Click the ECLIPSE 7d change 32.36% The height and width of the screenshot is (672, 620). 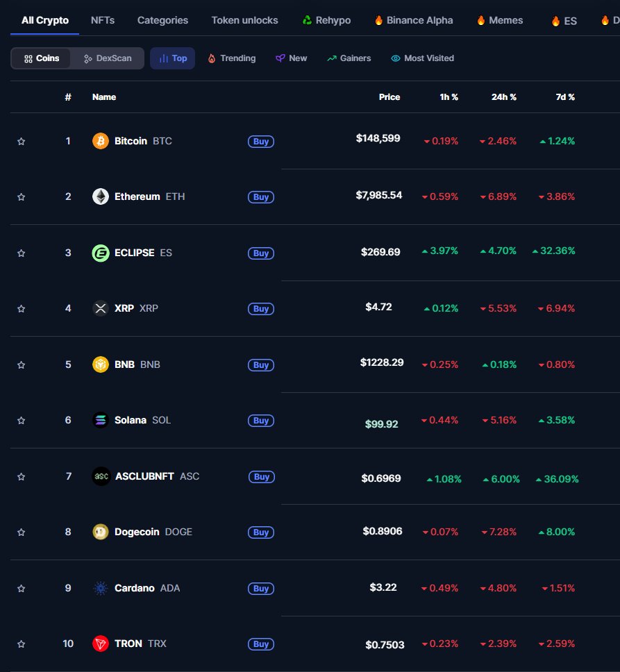(x=553, y=251)
